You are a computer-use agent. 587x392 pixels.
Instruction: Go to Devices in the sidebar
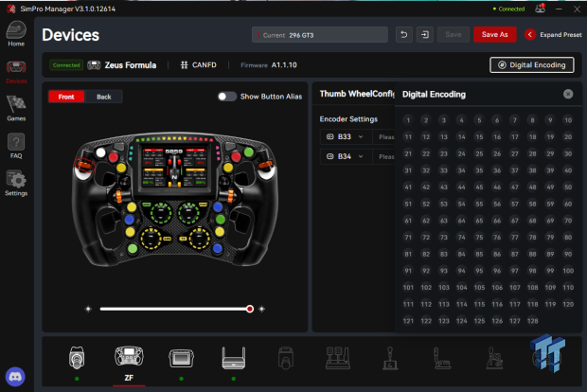[16, 72]
